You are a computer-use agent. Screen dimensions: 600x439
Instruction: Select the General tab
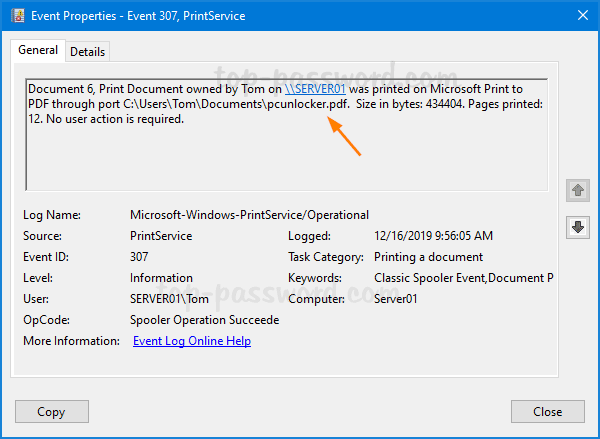pyautogui.click(x=38, y=50)
